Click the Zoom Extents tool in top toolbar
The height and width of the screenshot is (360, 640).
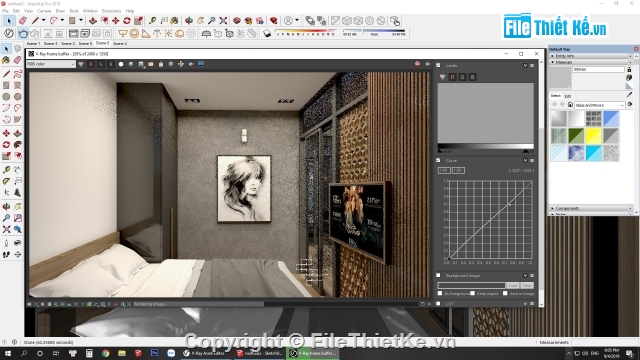pyautogui.click(x=223, y=20)
